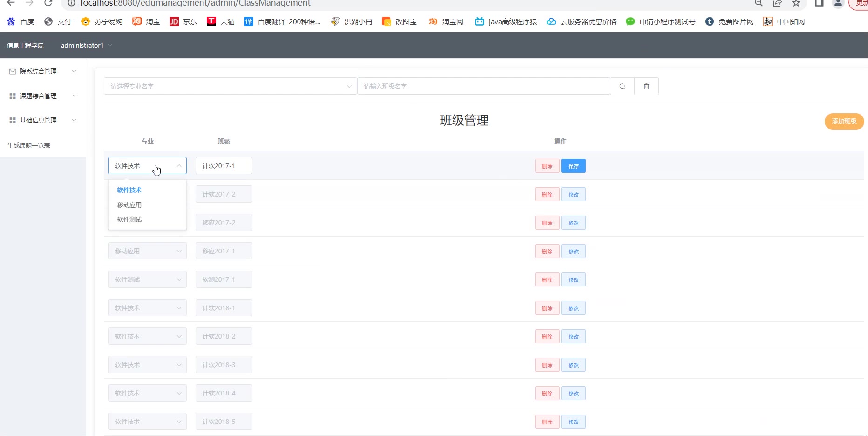Expand the 课题综合管理 sidebar menu

pyautogui.click(x=42, y=96)
